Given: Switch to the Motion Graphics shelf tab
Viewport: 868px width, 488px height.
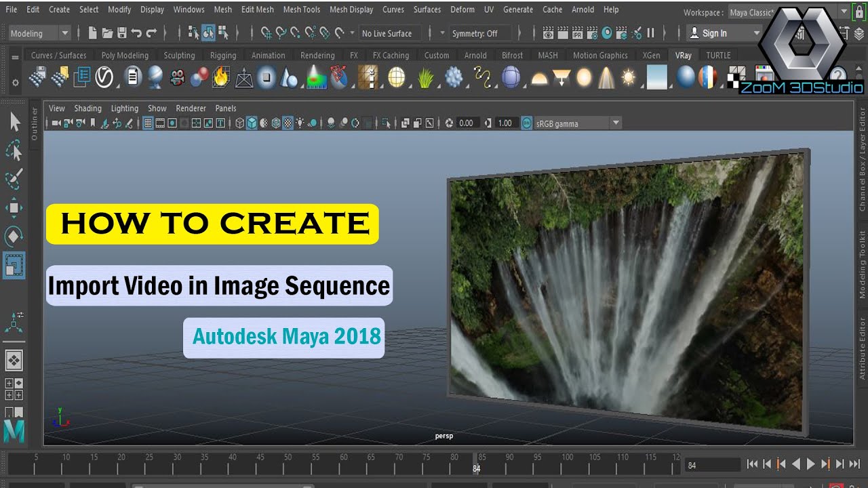Looking at the screenshot, I should tap(600, 56).
